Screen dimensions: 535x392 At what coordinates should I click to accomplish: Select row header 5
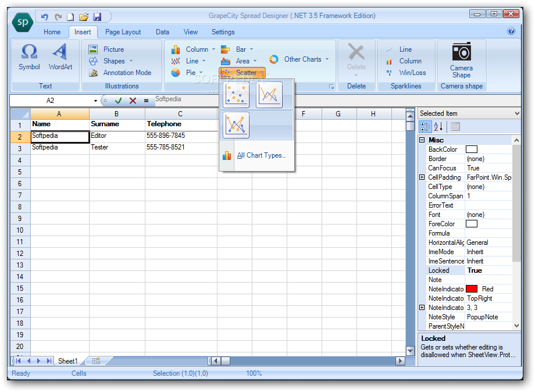pyautogui.click(x=20, y=172)
